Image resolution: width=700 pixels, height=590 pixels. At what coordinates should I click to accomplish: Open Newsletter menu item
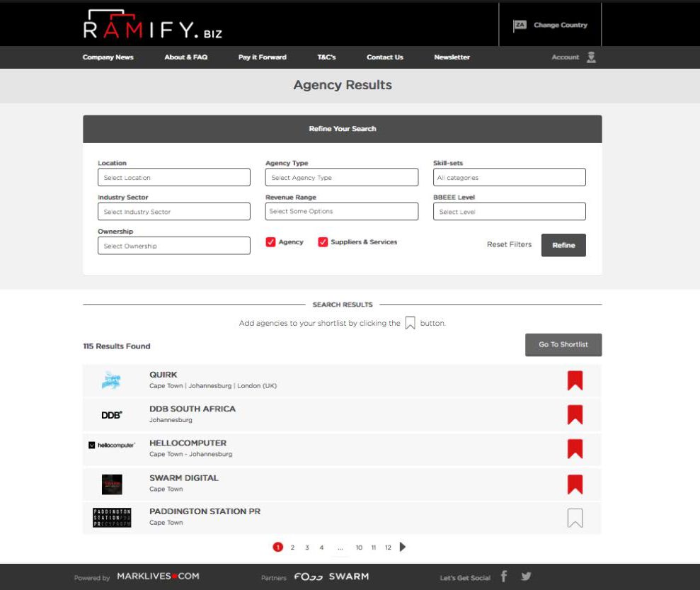click(x=452, y=57)
